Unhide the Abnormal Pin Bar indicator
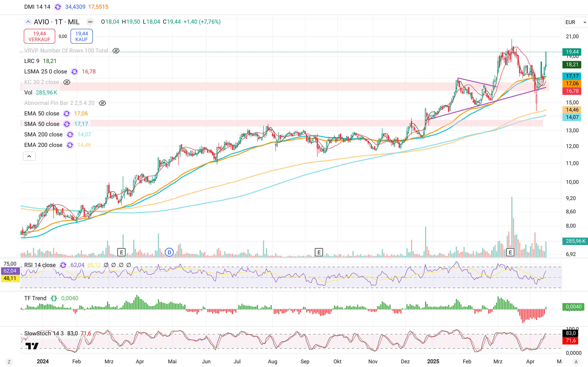 (102, 103)
